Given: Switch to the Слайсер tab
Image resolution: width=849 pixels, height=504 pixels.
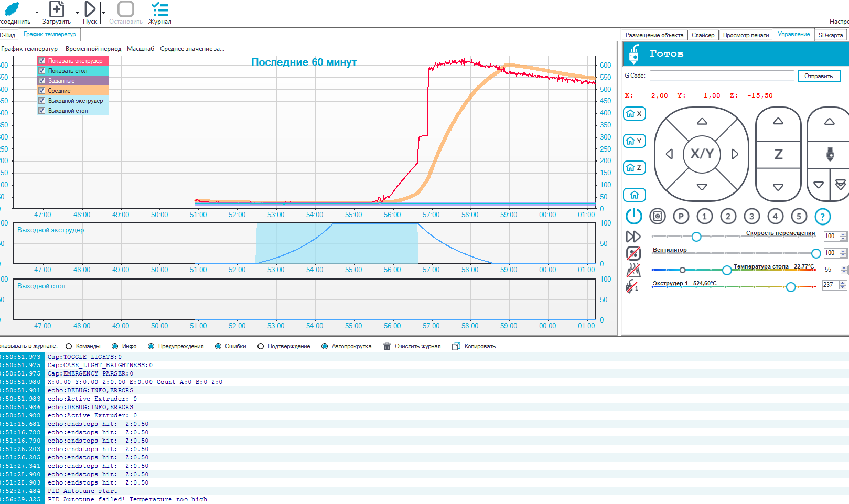Looking at the screenshot, I should pyautogui.click(x=703, y=35).
